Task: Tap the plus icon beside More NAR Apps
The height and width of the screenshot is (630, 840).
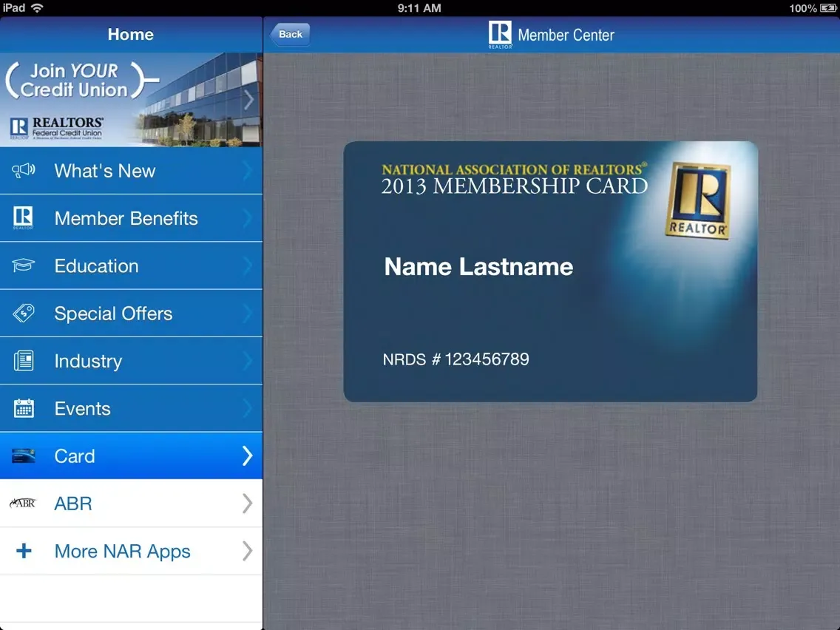Action: [x=24, y=551]
